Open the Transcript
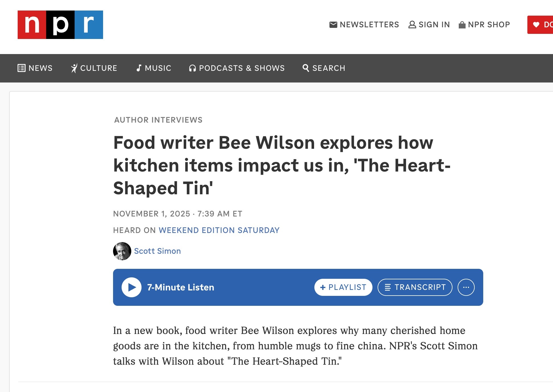Screen dimensions: 553x392 (x=415, y=287)
